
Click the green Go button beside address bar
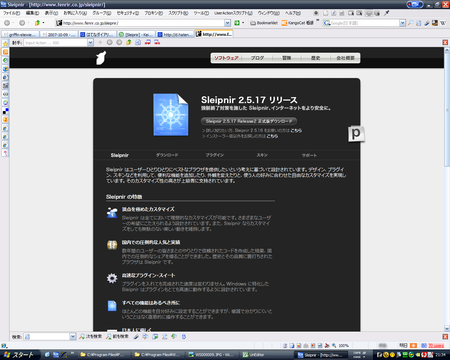click(237, 23)
